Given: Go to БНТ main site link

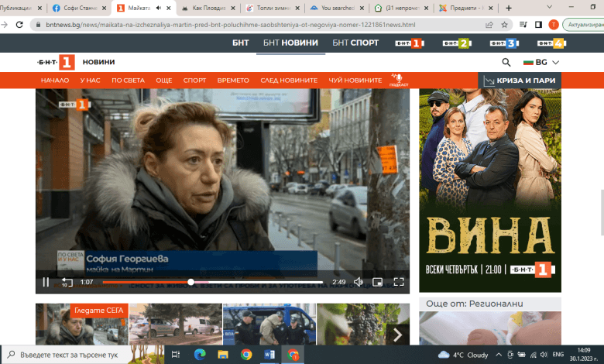Looking at the screenshot, I should click(240, 43).
